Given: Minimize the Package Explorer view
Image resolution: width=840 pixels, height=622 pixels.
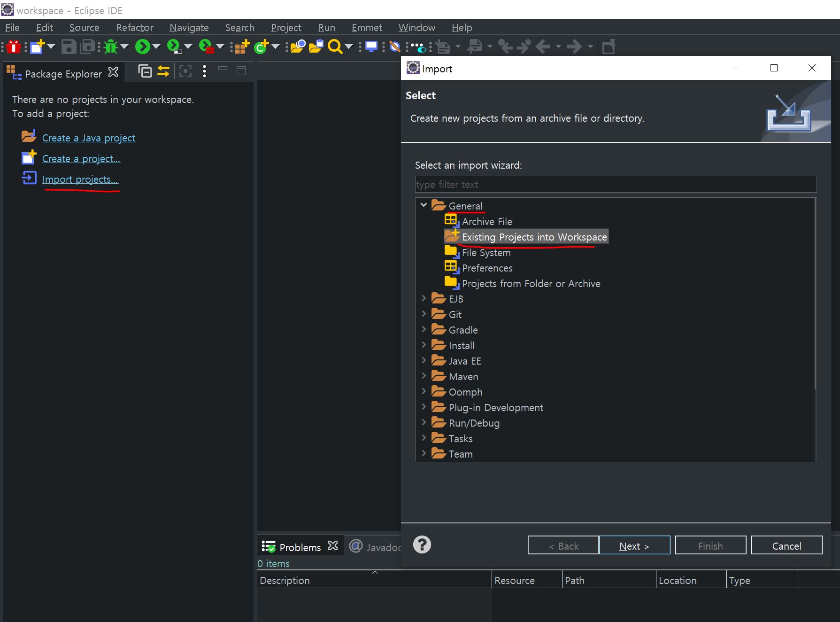Looking at the screenshot, I should pyautogui.click(x=223, y=69).
